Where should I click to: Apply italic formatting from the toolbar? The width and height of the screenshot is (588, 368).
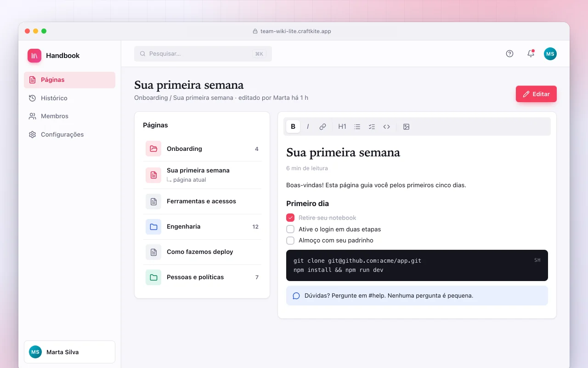[x=308, y=126]
